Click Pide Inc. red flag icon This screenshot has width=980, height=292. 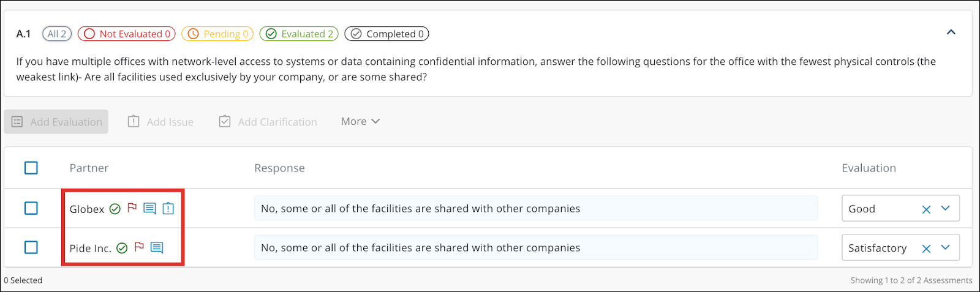point(139,247)
